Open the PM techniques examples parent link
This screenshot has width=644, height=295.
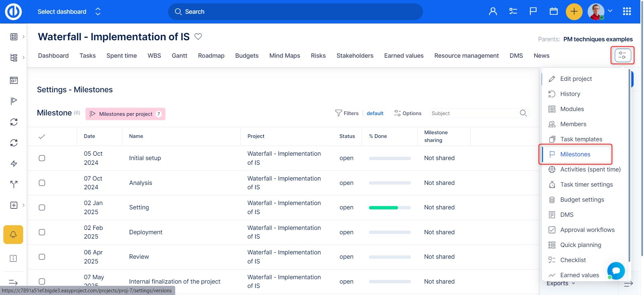598,39
